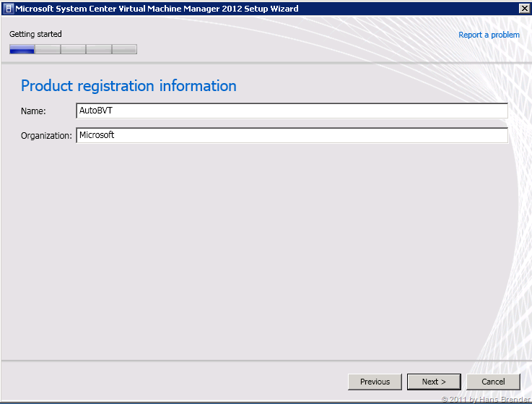Click the fourth progress bar segment
Viewport: 532px width, 404px height.
pos(99,50)
